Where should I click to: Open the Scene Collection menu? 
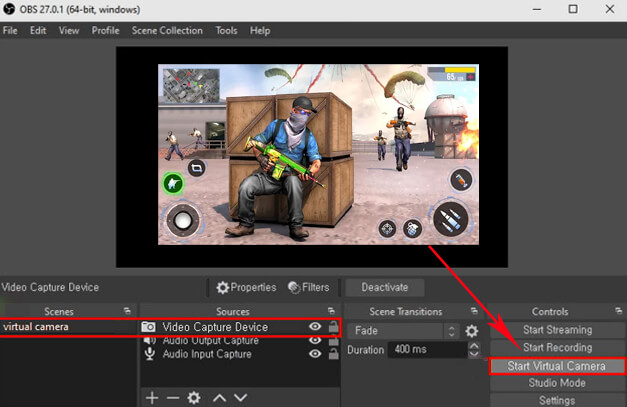point(167,30)
